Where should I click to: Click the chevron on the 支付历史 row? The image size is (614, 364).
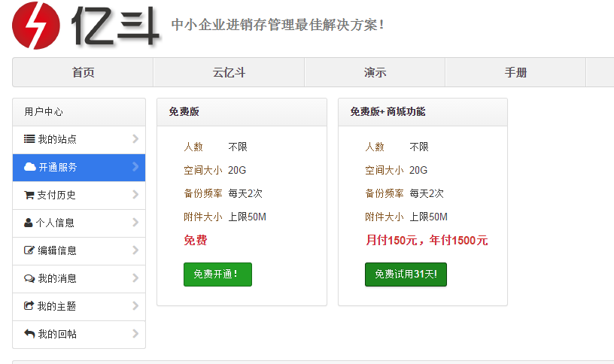(135, 194)
